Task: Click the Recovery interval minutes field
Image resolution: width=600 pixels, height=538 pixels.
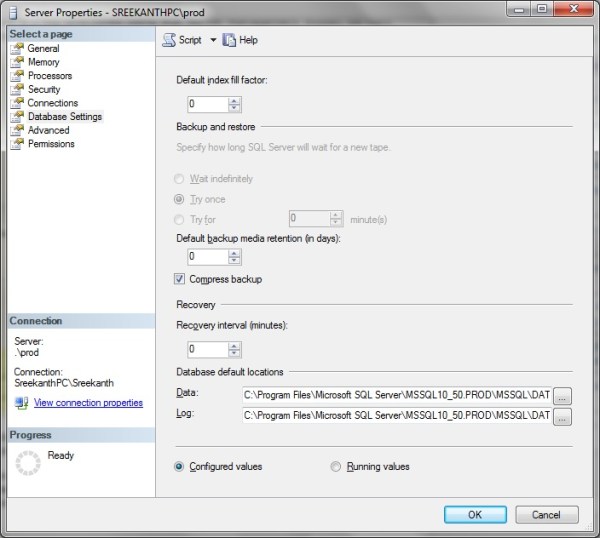Action: tap(207, 349)
